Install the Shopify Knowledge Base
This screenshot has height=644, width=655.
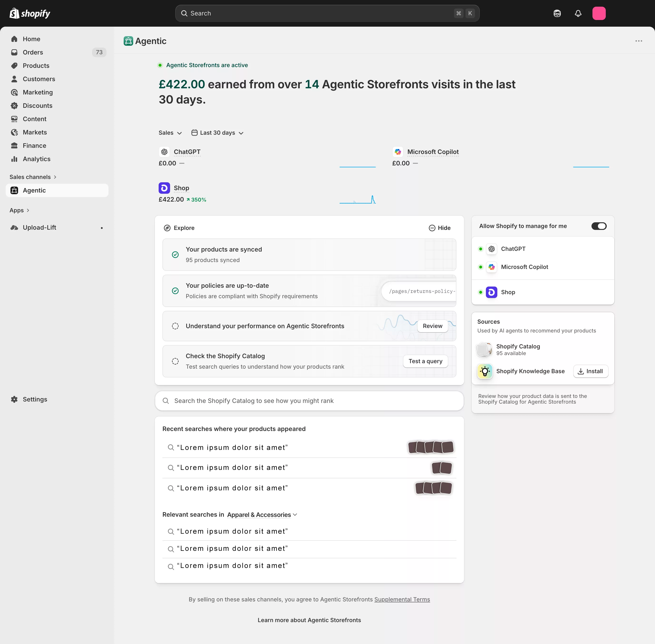(x=591, y=371)
